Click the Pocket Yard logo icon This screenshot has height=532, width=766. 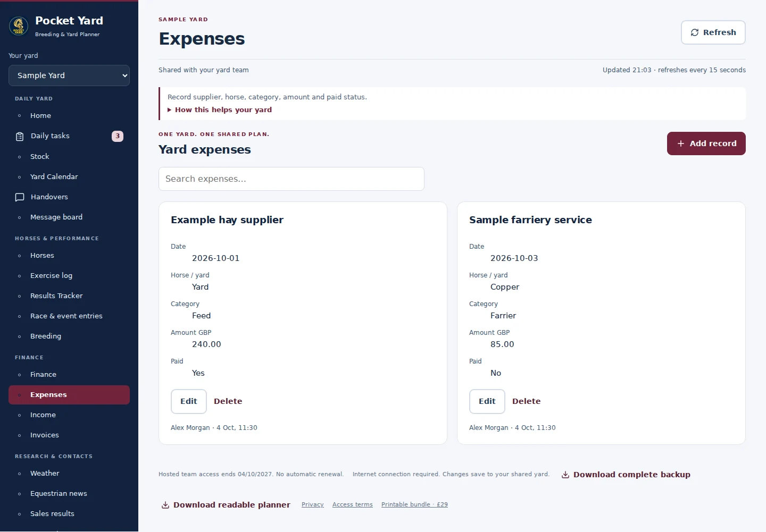pos(19,26)
